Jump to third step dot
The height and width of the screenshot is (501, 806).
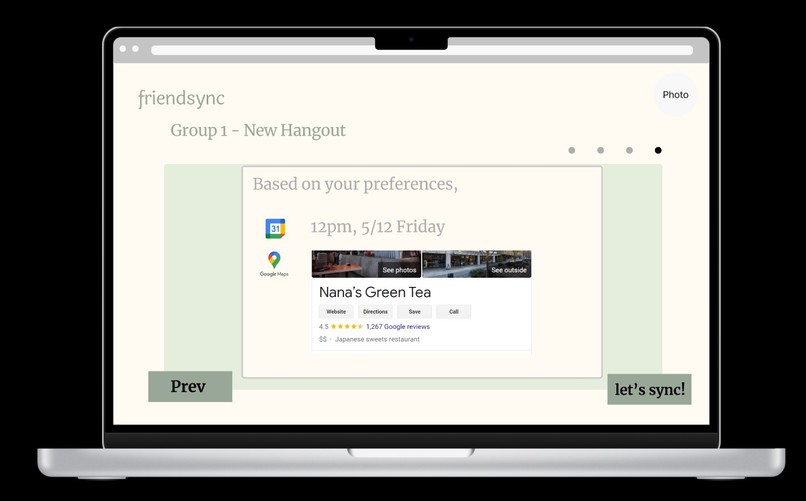(x=629, y=150)
